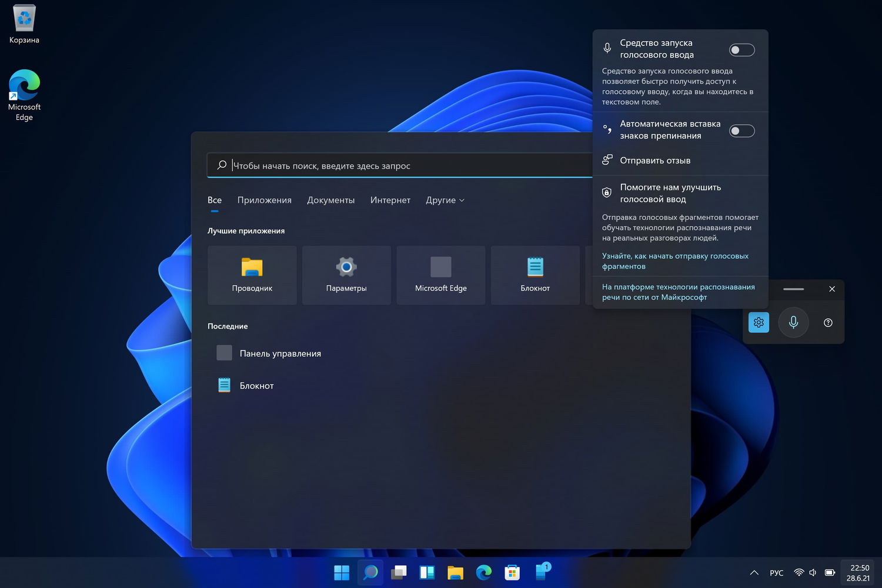Start dictation with the microphone button
The image size is (882, 588).
pos(793,322)
